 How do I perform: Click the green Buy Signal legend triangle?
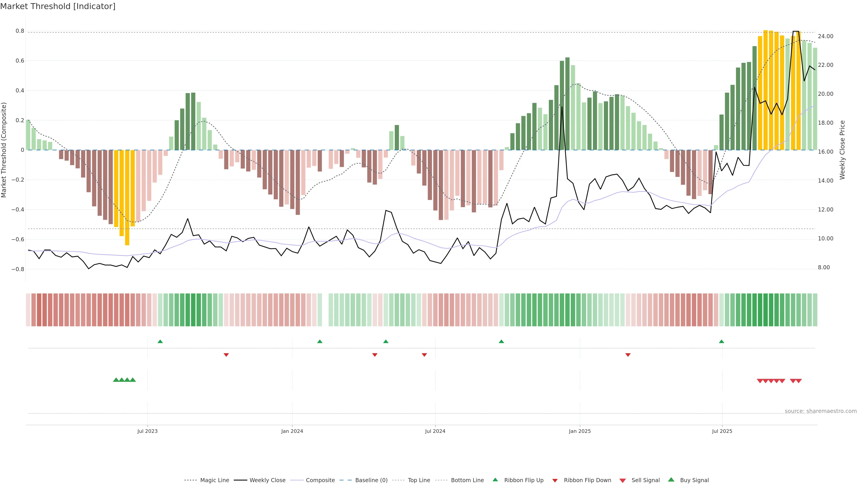coord(671,480)
